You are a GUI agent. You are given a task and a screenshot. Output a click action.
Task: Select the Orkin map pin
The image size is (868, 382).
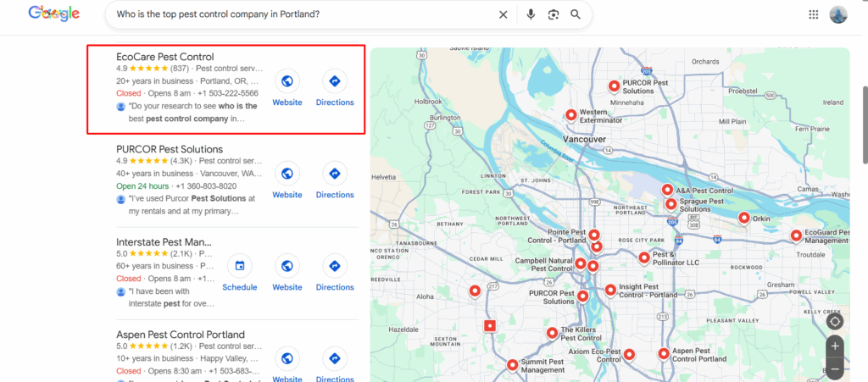point(743,219)
